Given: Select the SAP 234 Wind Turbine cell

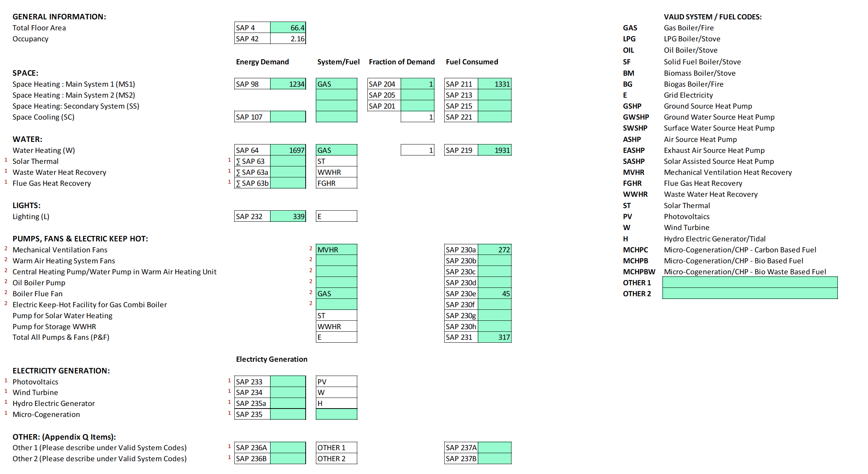Looking at the screenshot, I should (288, 392).
